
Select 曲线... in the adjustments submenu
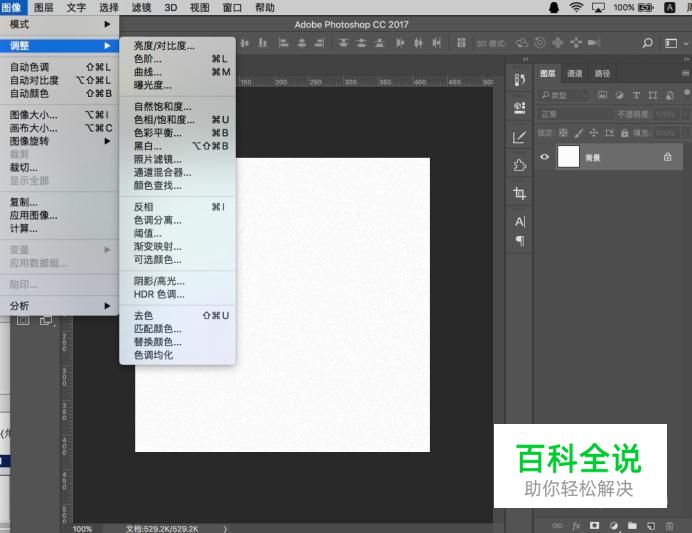[x=148, y=72]
